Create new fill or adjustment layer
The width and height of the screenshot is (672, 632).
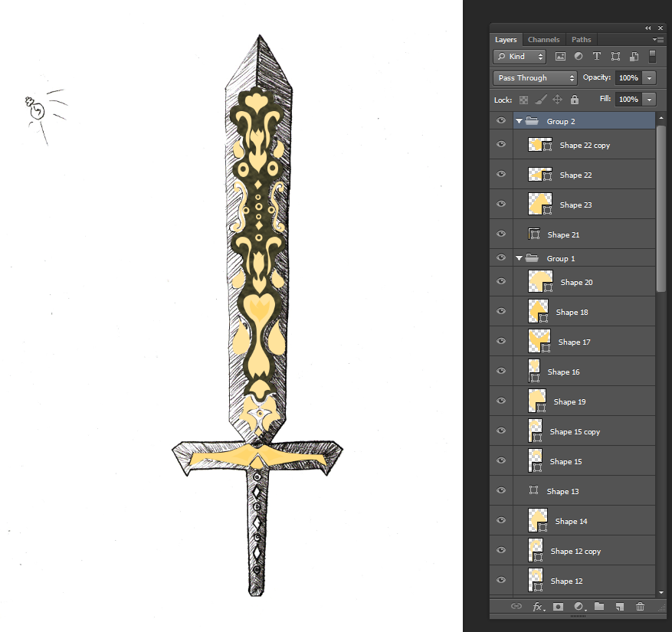point(579,606)
